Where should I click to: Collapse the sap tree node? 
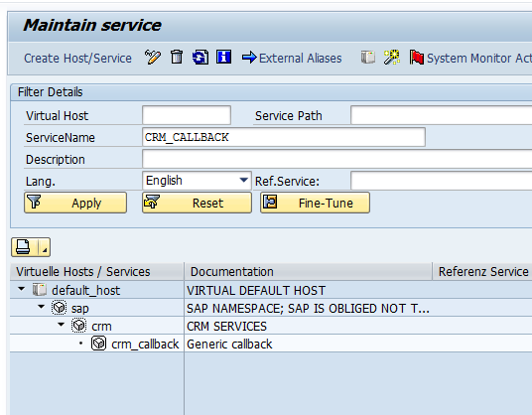pyautogui.click(x=41, y=307)
